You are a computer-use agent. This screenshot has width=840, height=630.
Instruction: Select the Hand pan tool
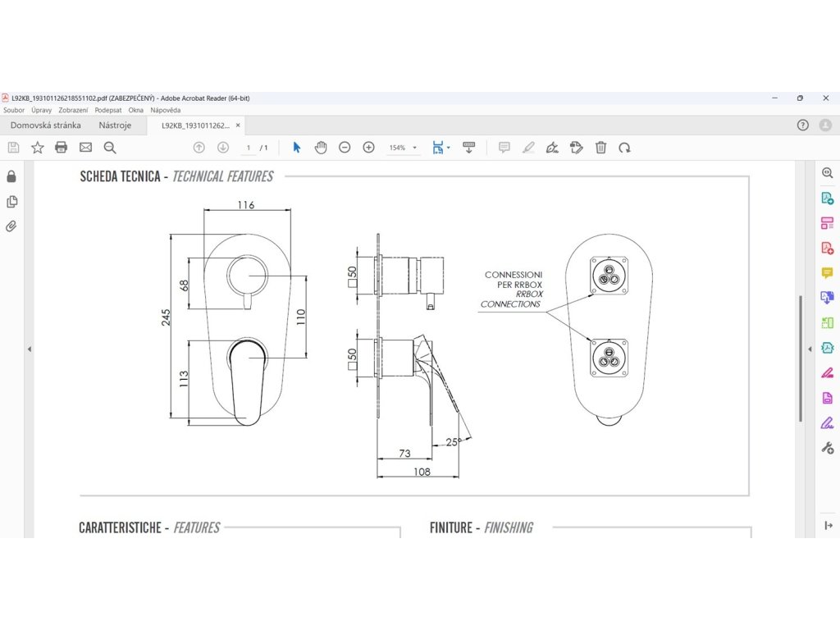pos(321,148)
